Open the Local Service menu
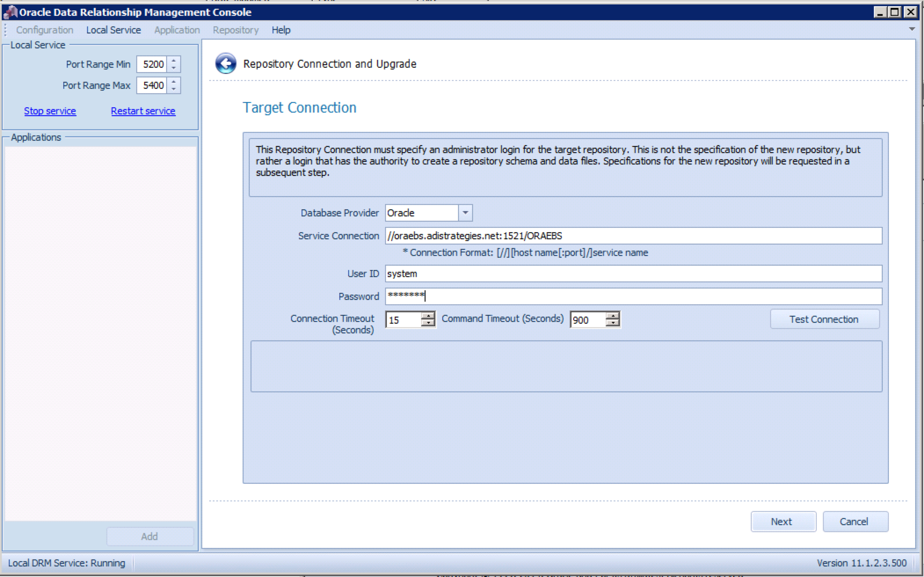The width and height of the screenshot is (924, 577). 113,30
